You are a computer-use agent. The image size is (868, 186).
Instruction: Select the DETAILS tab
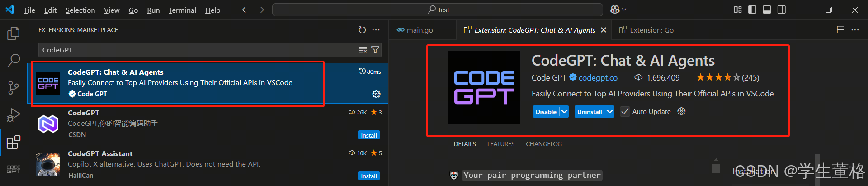tap(465, 144)
